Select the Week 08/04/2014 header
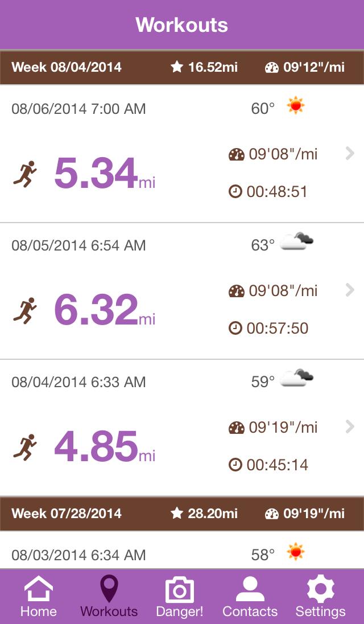Viewport: 364px width, 624px height. [67, 67]
